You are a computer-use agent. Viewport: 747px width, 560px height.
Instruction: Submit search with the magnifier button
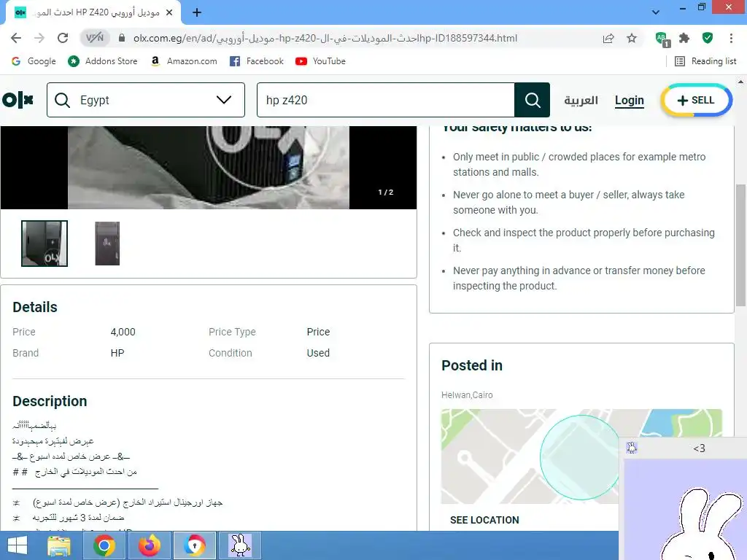pos(532,100)
